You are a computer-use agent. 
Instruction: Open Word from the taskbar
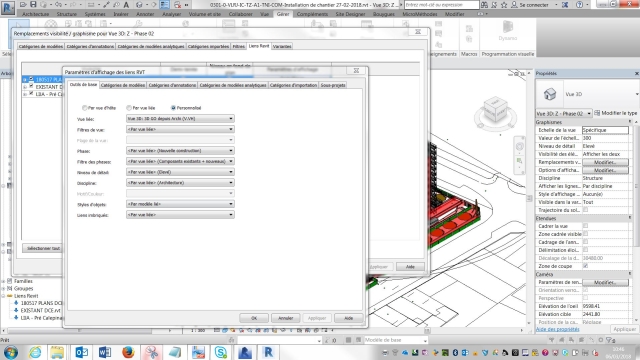click(x=104, y=352)
